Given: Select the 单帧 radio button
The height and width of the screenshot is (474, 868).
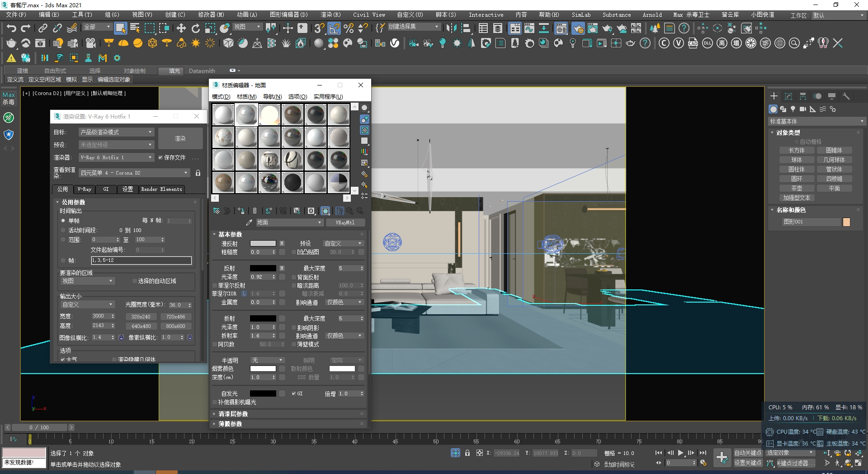Looking at the screenshot, I should coord(63,221).
